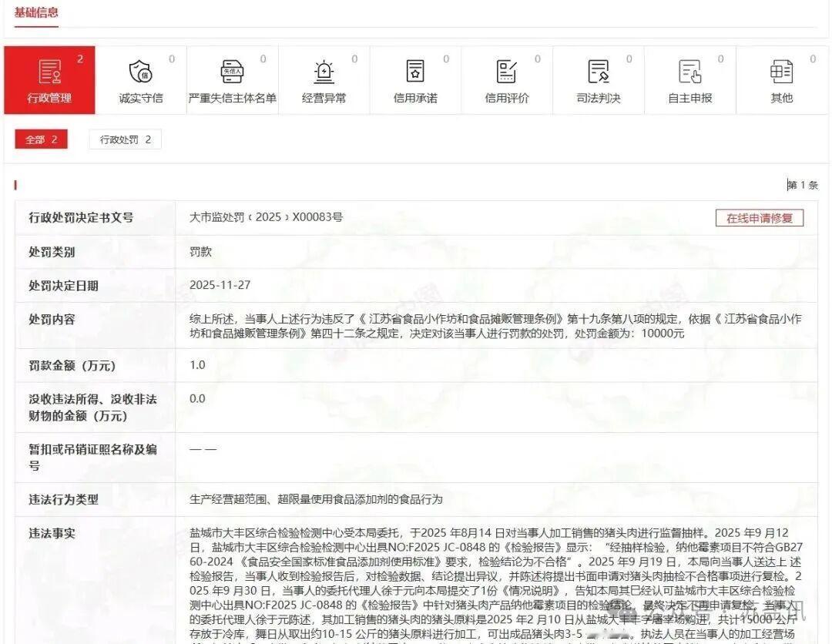
Task: Open the 其他 category icon
Action: coord(782,73)
